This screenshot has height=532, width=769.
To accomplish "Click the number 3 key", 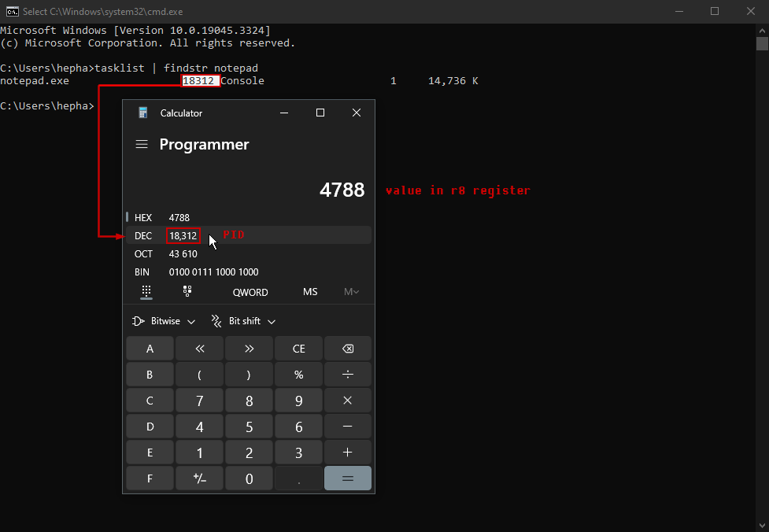I will (x=298, y=452).
